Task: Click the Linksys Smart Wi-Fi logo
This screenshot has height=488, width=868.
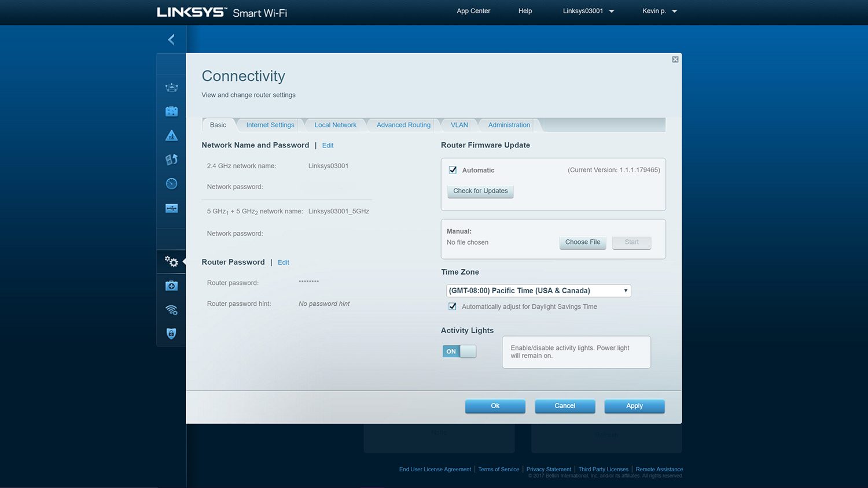Action: (x=222, y=12)
